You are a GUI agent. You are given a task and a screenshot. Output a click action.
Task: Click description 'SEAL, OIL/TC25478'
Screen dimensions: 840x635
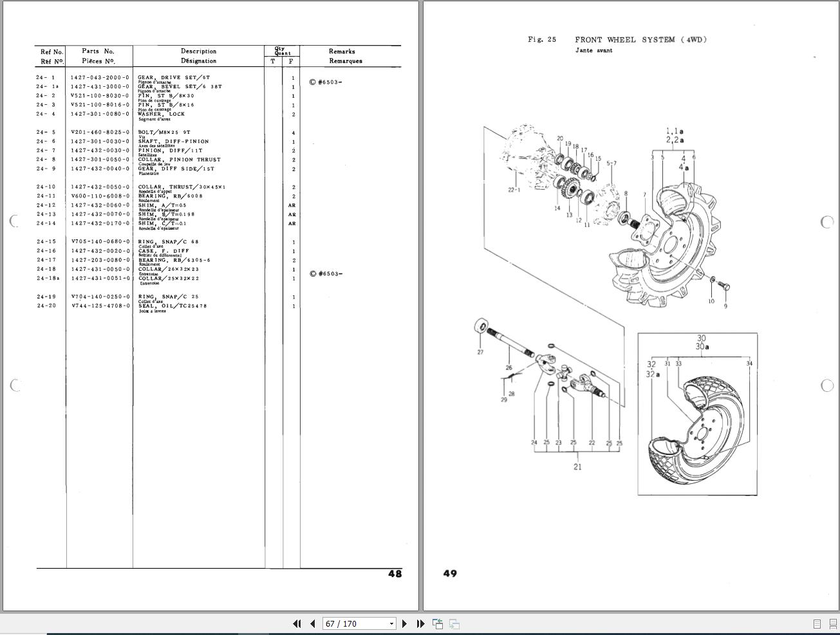(x=173, y=306)
